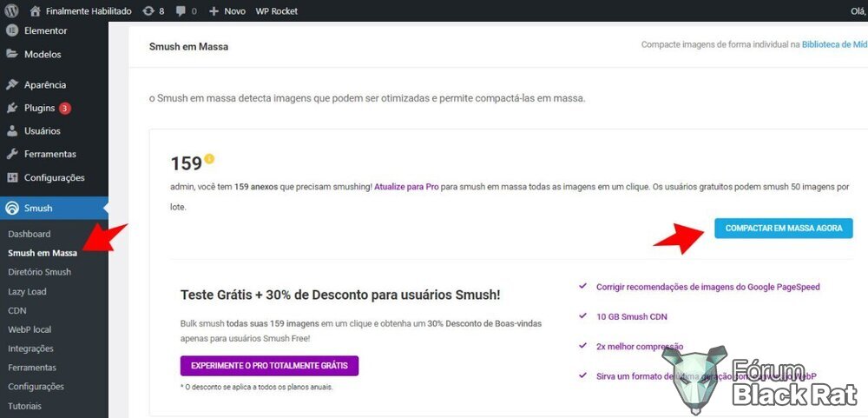Open the Integrações submenu
The height and width of the screenshot is (418, 868).
click(x=30, y=348)
